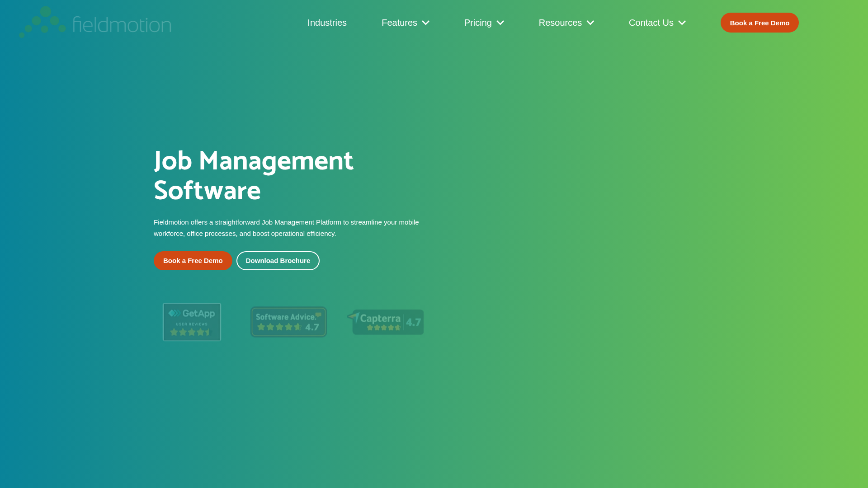Screen dimensions: 868x488
Task: Click the Software Advice 4.7 rating badge
Action: point(288,322)
